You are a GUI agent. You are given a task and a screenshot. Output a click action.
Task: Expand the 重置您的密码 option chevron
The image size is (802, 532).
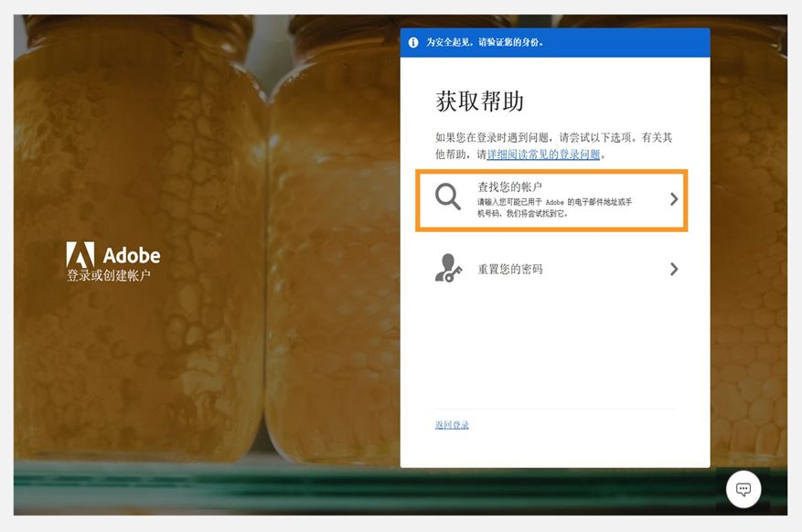coord(675,269)
